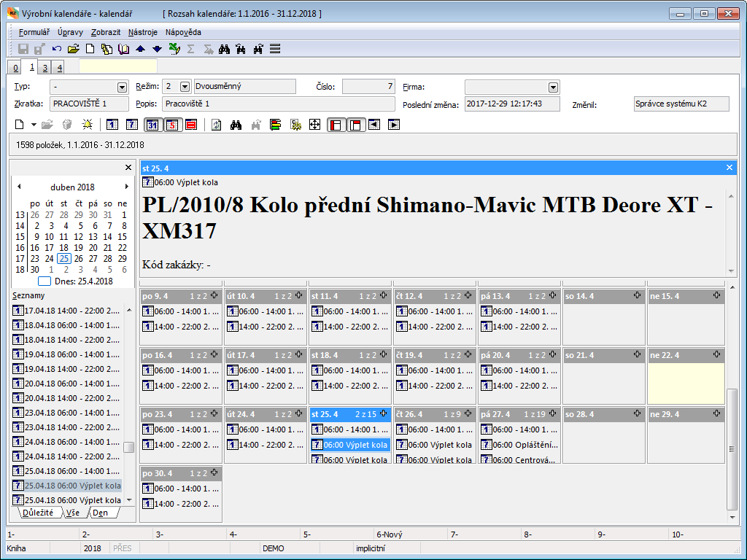Go to the next period with the right arrow icon
Screen dimensions: 747x560
(393, 125)
